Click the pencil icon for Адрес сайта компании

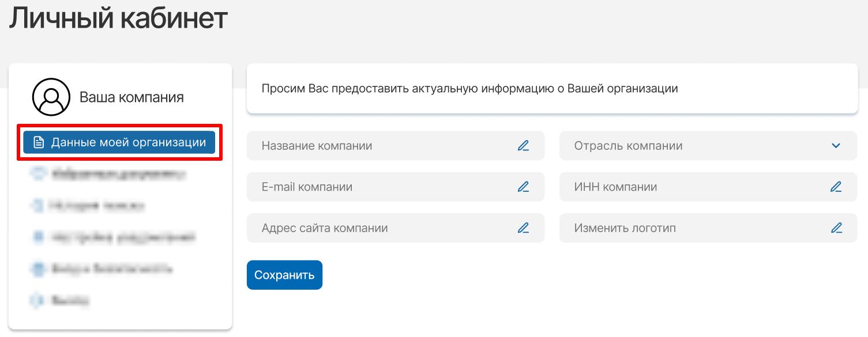click(523, 228)
